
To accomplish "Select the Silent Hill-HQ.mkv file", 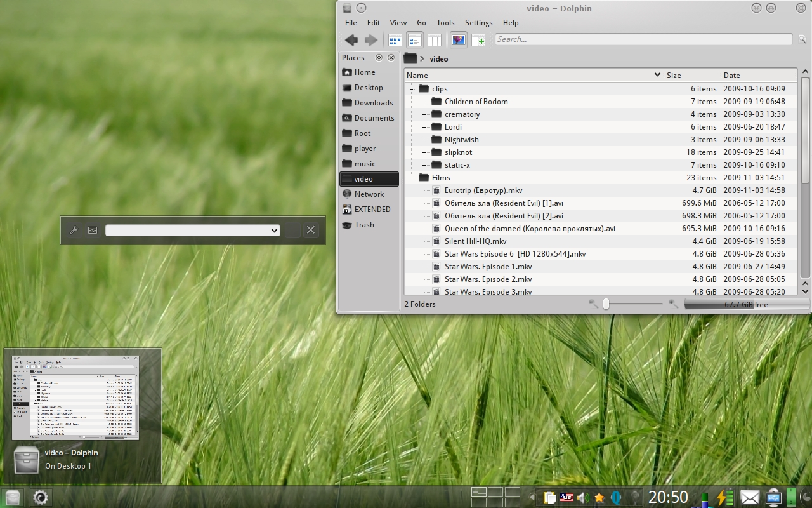I will [x=476, y=241].
